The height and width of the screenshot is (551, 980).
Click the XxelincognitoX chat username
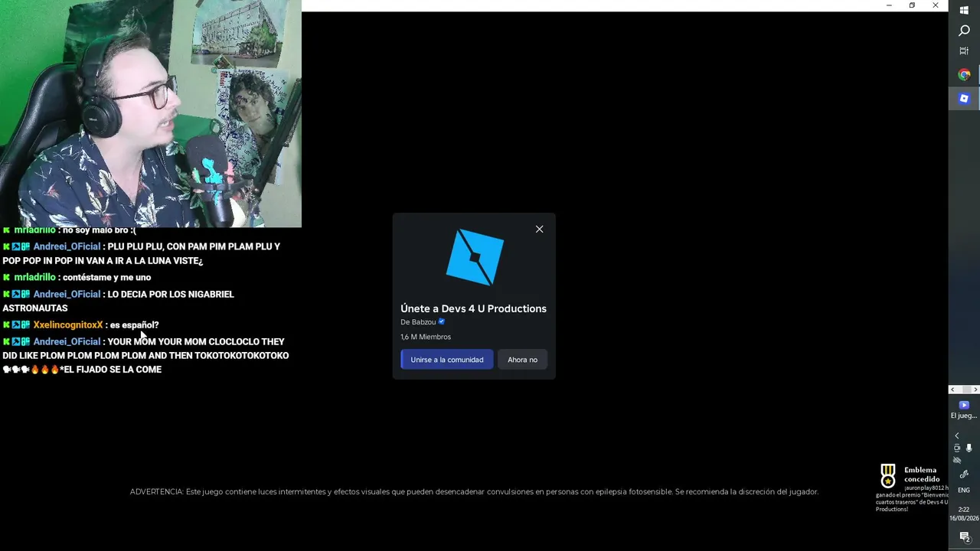(x=68, y=325)
